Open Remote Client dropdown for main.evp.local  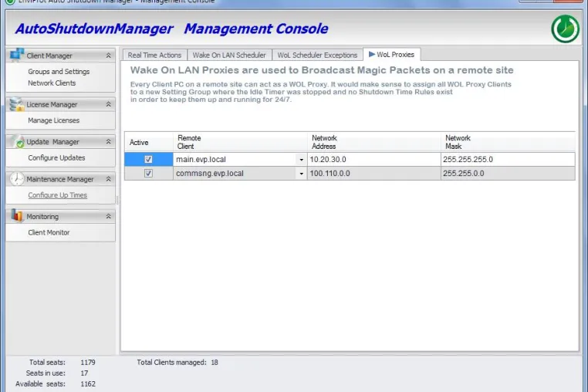point(302,160)
